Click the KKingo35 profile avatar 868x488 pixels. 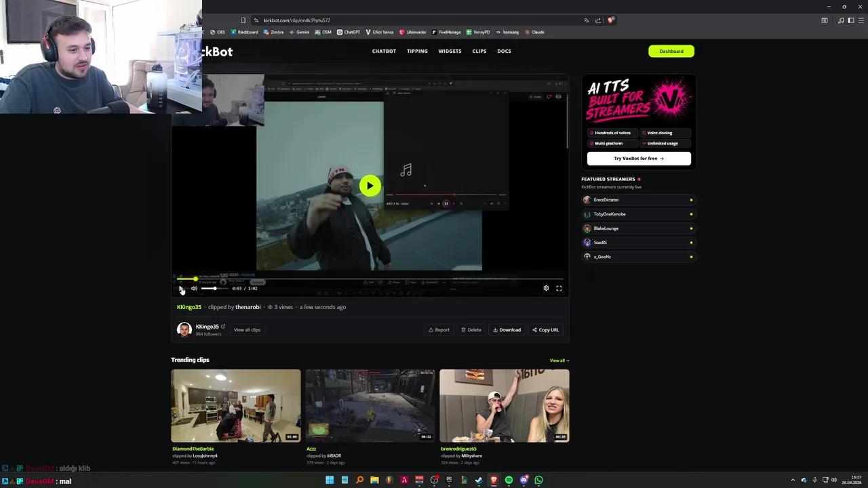click(x=184, y=329)
